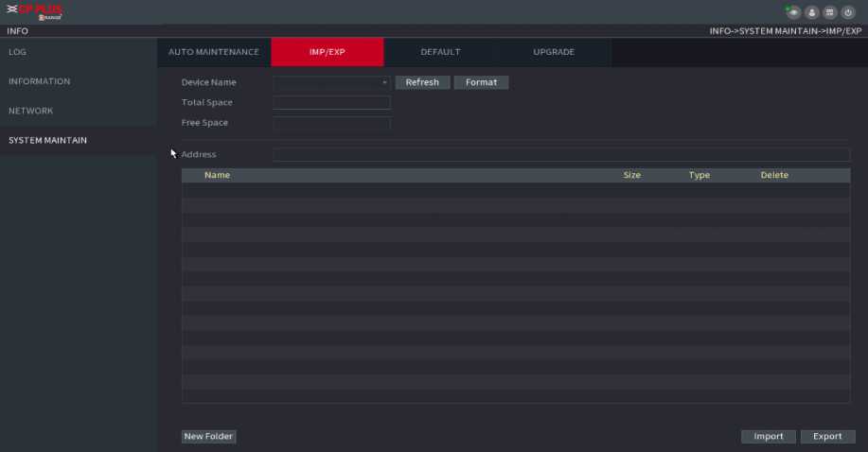Open the main menu grid icon
Viewport: 868px width, 452px height.
point(829,12)
